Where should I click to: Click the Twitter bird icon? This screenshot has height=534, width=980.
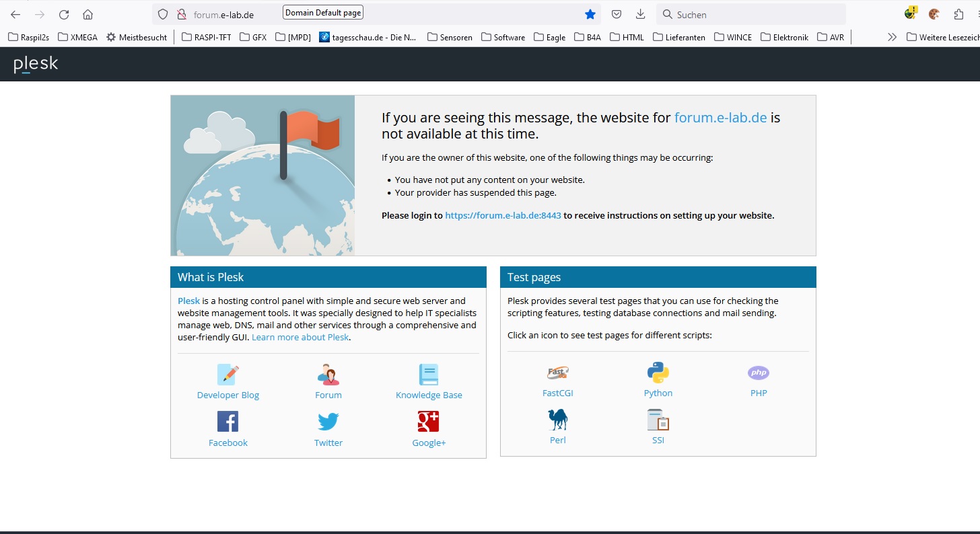tap(328, 422)
